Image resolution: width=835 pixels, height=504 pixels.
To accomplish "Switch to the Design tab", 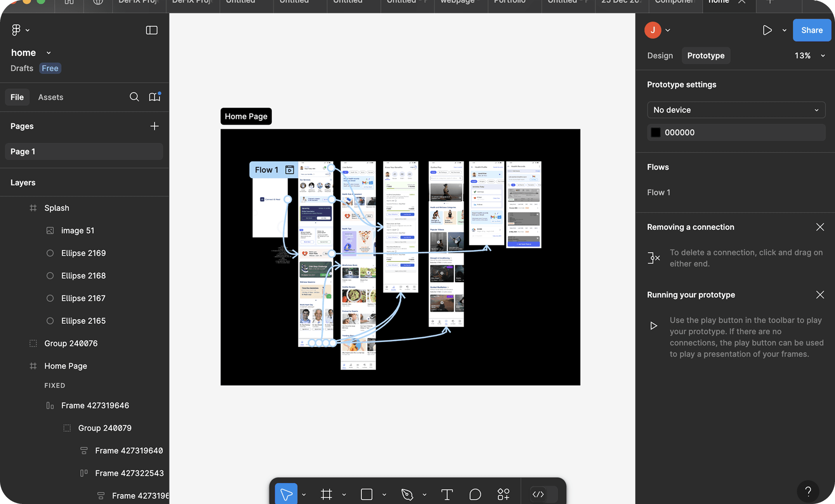I will click(660, 55).
